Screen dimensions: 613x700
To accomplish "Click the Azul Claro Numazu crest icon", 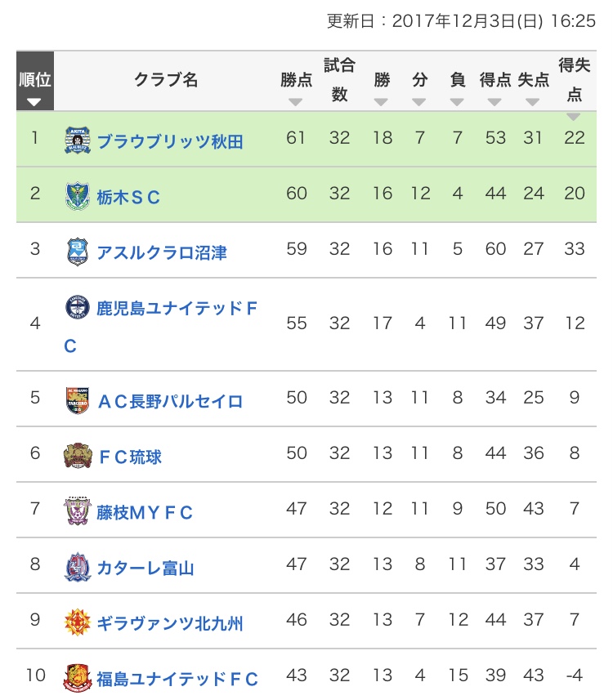I will (x=78, y=252).
